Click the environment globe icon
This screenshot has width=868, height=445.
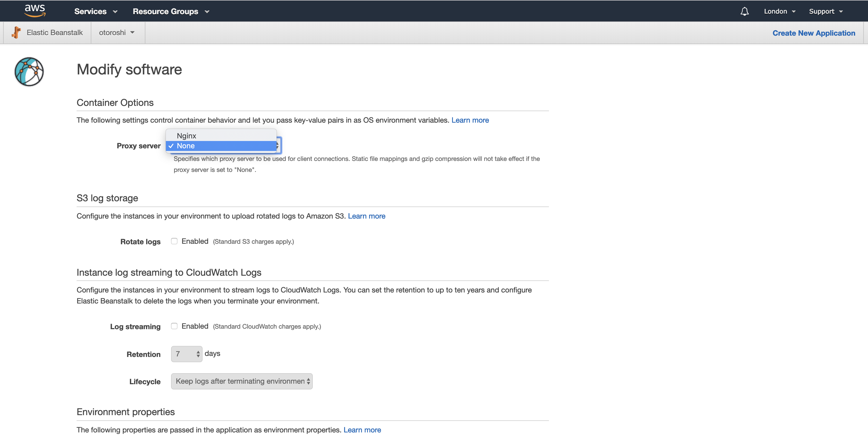tap(29, 72)
